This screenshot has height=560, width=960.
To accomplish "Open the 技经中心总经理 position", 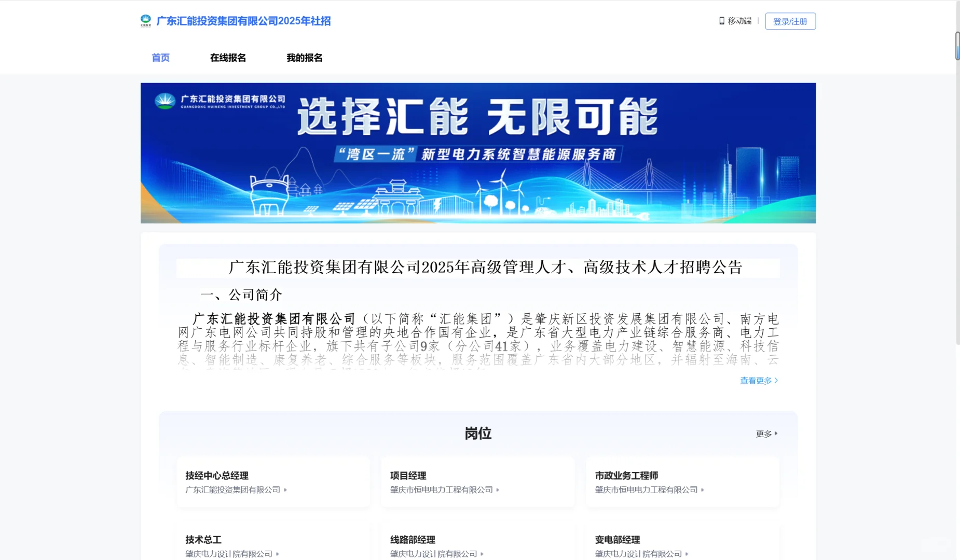I will tap(273, 482).
